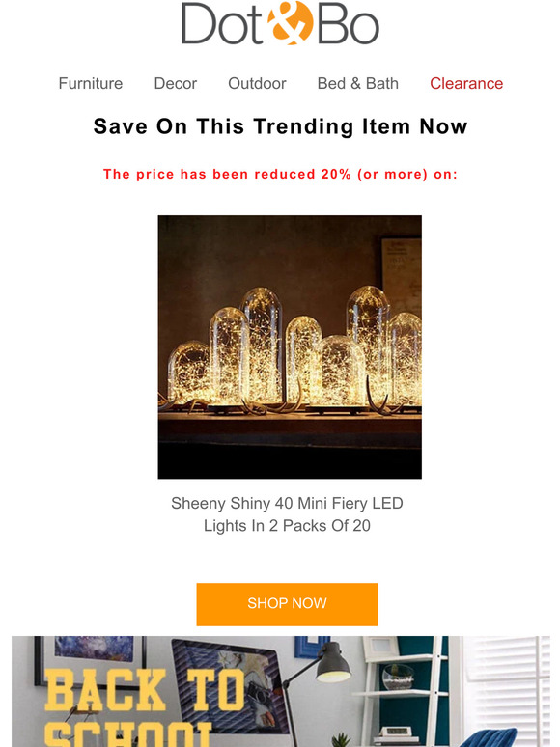This screenshot has height=747, width=560.
Task: Open the LED lights product photo
Action: (x=290, y=346)
